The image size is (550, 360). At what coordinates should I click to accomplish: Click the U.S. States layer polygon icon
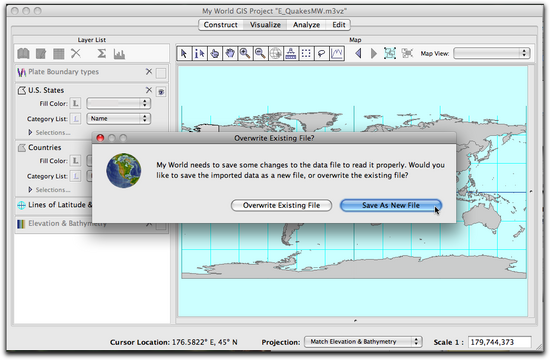pyautogui.click(x=22, y=91)
